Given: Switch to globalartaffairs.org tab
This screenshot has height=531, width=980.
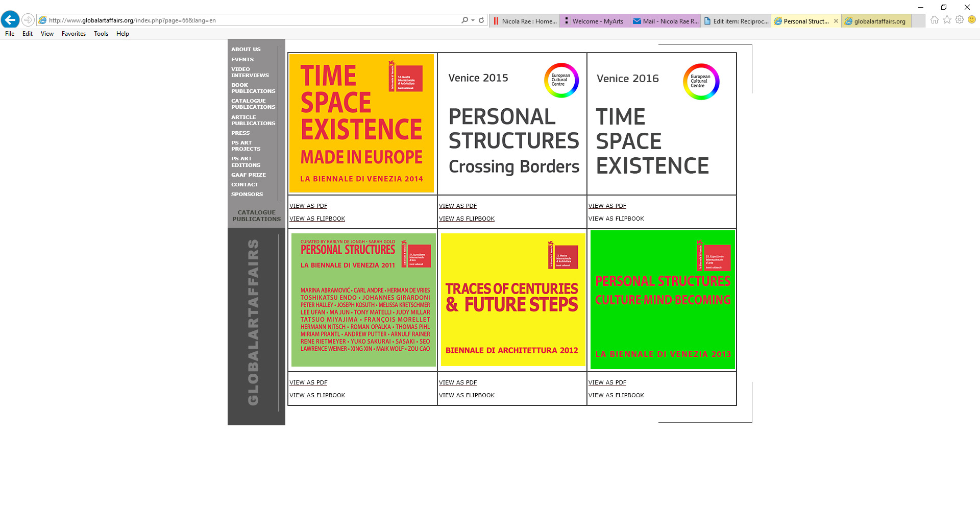Looking at the screenshot, I should [x=877, y=21].
